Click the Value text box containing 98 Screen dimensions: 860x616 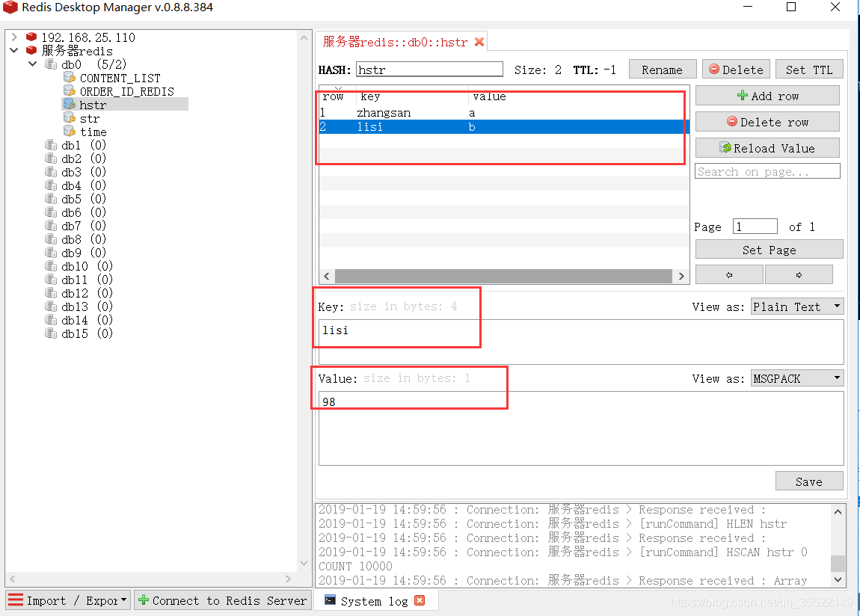point(581,428)
